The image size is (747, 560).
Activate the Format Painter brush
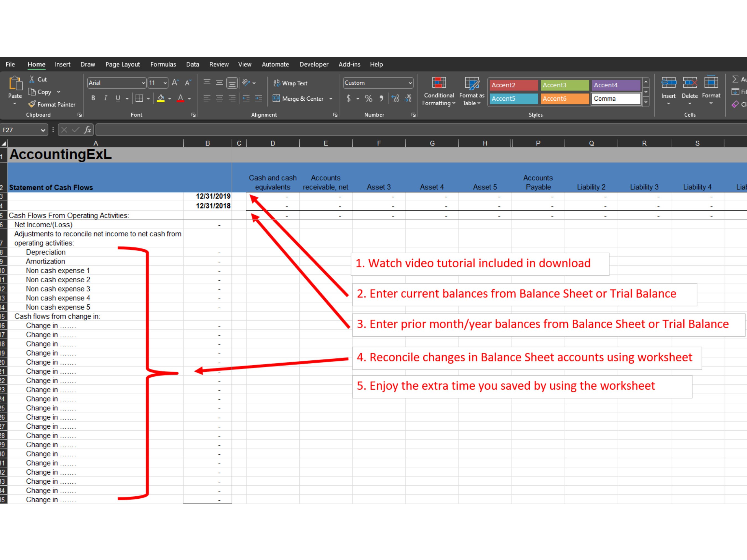pos(32,104)
